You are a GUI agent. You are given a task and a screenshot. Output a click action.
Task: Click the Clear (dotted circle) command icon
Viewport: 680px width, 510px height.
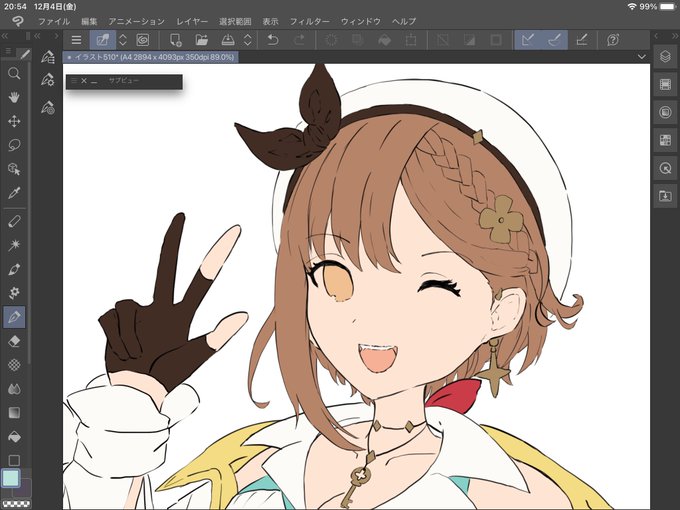coord(331,40)
